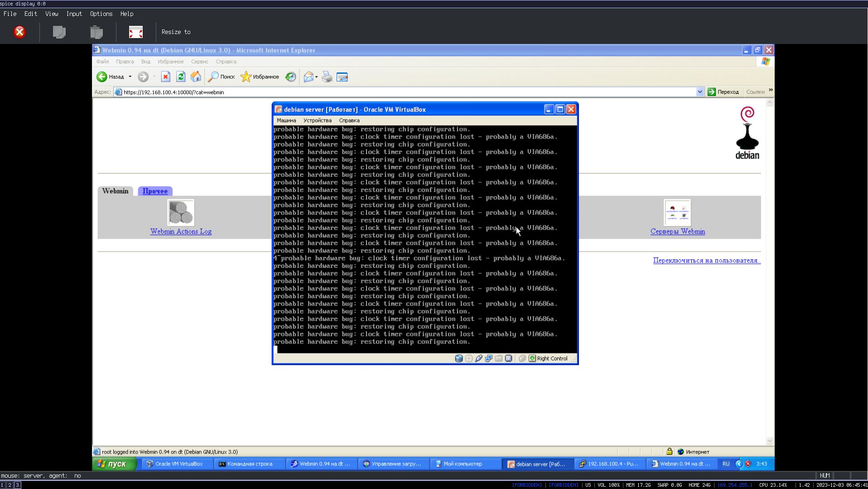Screen dimensions: 868x489
Task: Switch to Мой компьютер taskbar item
Action: pyautogui.click(x=464, y=464)
